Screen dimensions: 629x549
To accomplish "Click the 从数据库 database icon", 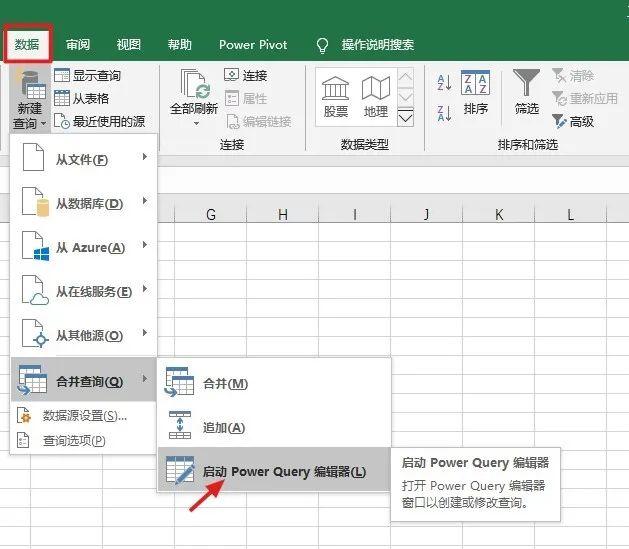I will click(x=35, y=202).
